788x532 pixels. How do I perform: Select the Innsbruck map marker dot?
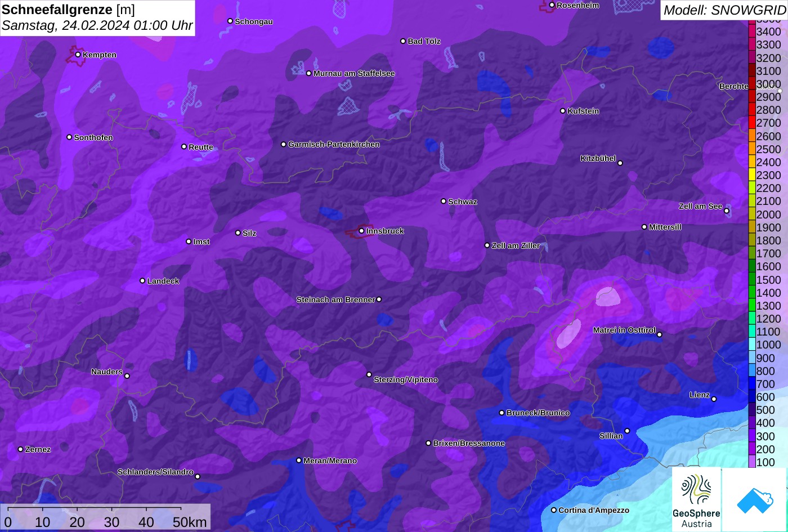361,231
